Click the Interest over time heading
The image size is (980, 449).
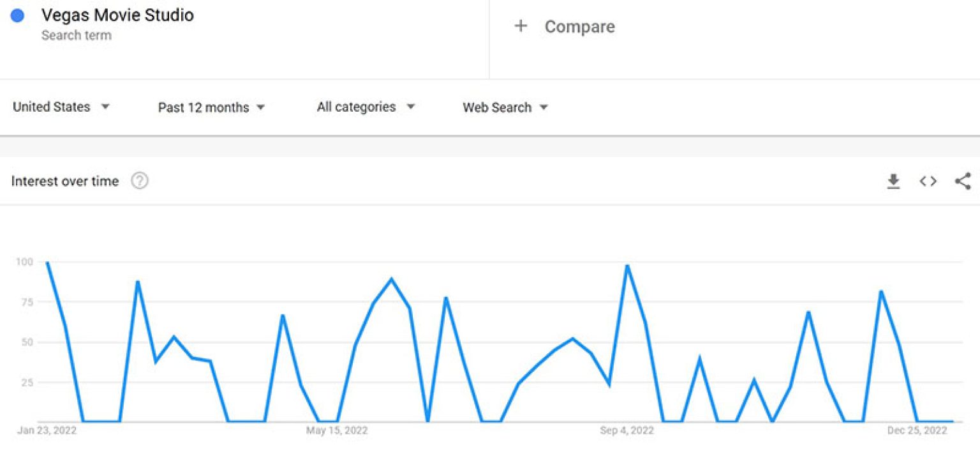click(65, 181)
